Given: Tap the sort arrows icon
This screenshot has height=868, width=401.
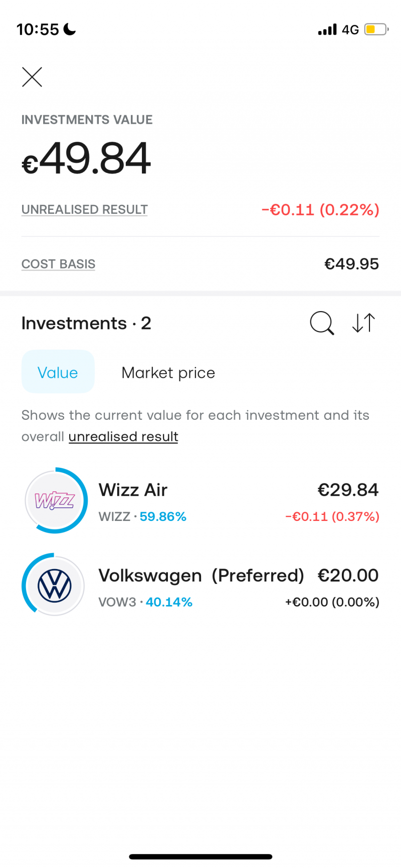Looking at the screenshot, I should (364, 323).
